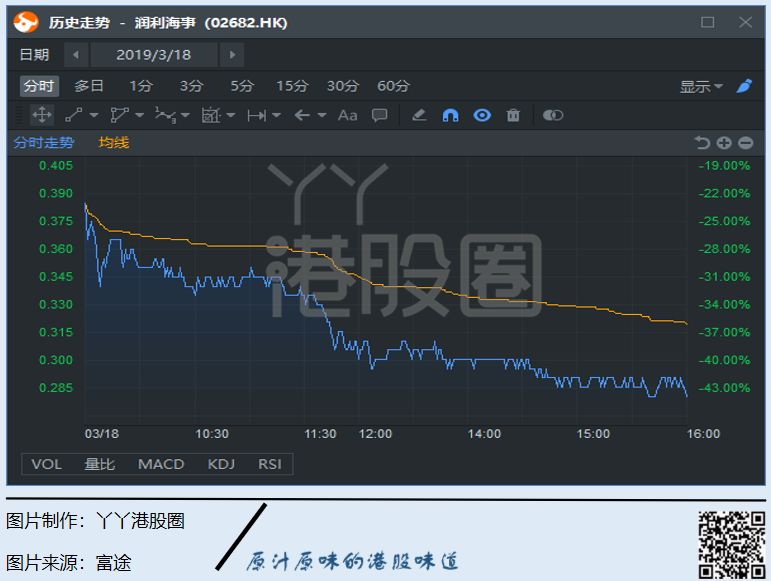Screen dimensions: 771x581
Task: Click the date field 2019/3/18
Action: [154, 55]
